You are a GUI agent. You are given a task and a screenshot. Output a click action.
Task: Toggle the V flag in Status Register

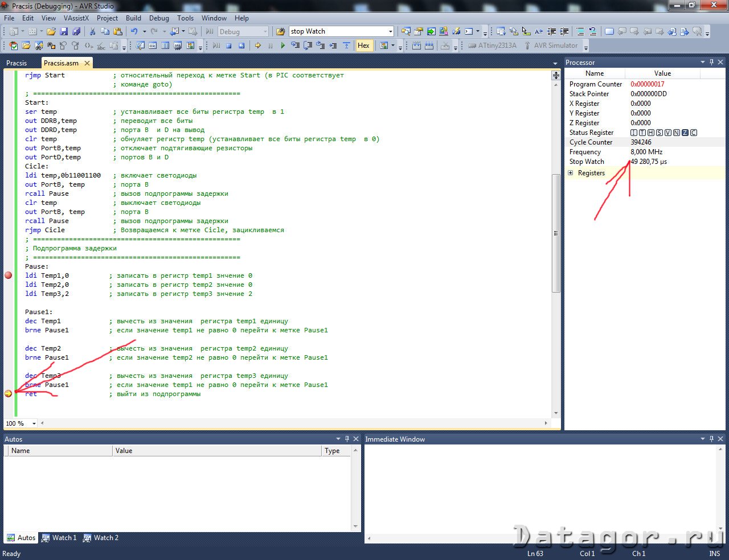point(668,133)
